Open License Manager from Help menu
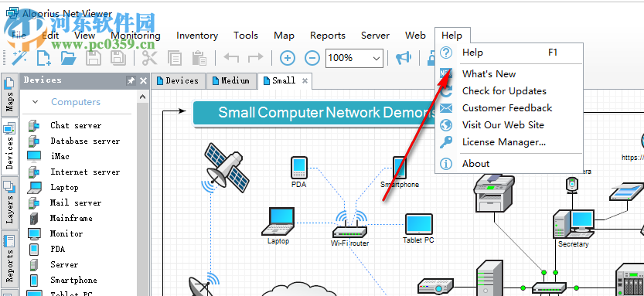 [x=509, y=142]
